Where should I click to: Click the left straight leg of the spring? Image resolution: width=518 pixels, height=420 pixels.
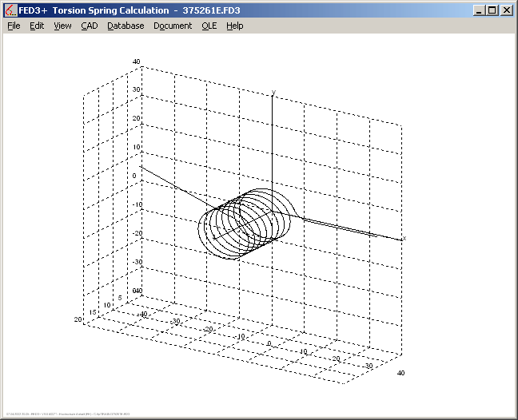[x=172, y=188]
